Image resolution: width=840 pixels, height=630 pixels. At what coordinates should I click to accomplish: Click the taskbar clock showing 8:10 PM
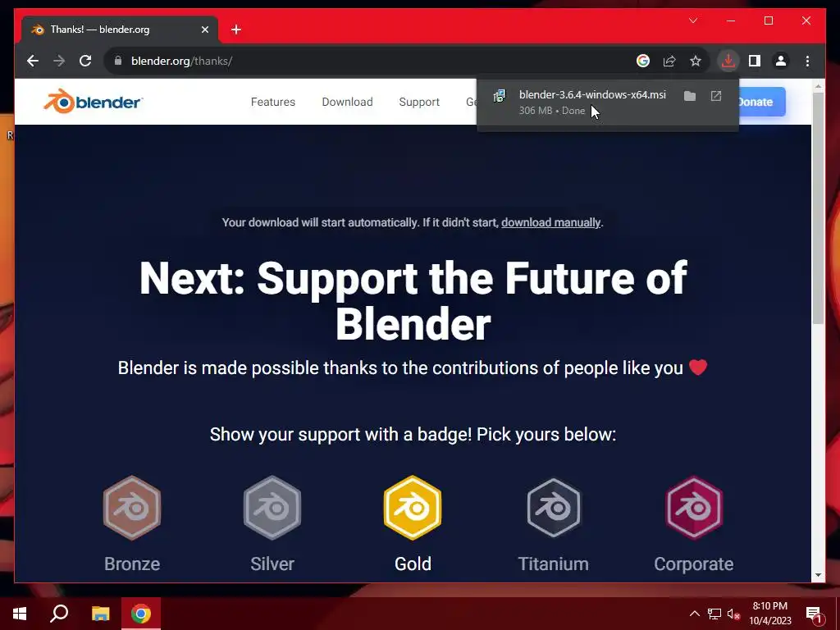(x=769, y=614)
